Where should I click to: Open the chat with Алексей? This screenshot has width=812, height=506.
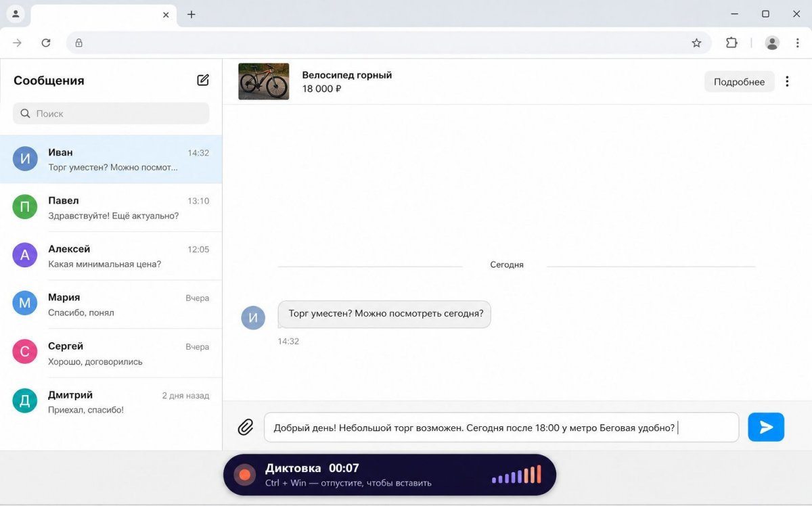coord(111,256)
